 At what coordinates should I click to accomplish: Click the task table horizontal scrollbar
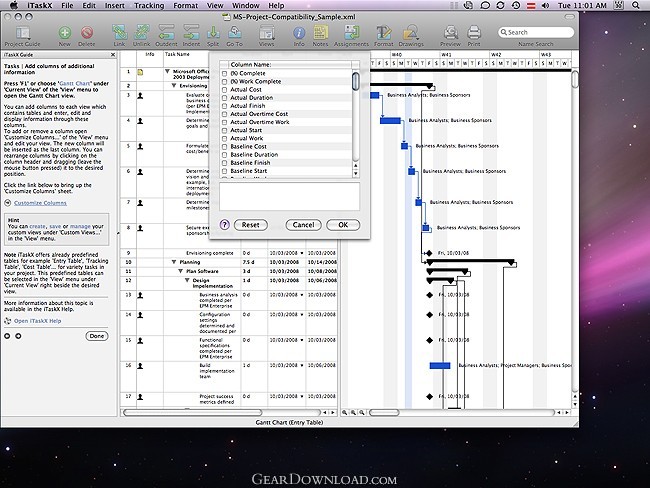click(x=193, y=413)
